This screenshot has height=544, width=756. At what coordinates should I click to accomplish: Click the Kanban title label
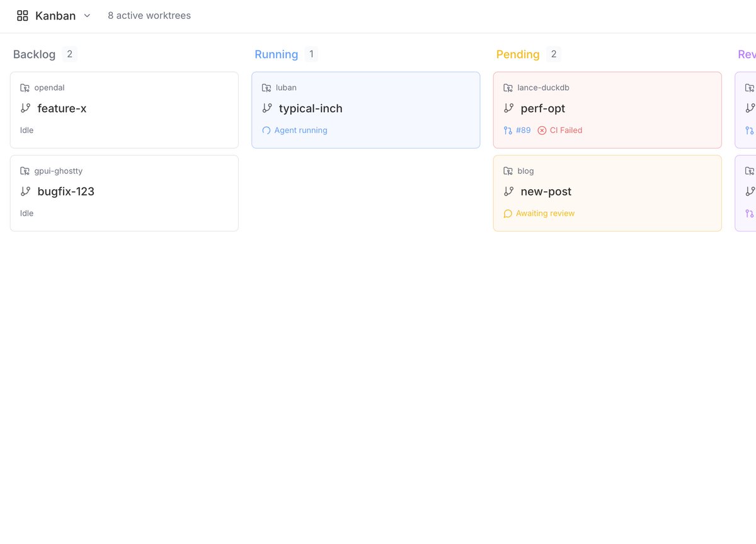pyautogui.click(x=55, y=16)
